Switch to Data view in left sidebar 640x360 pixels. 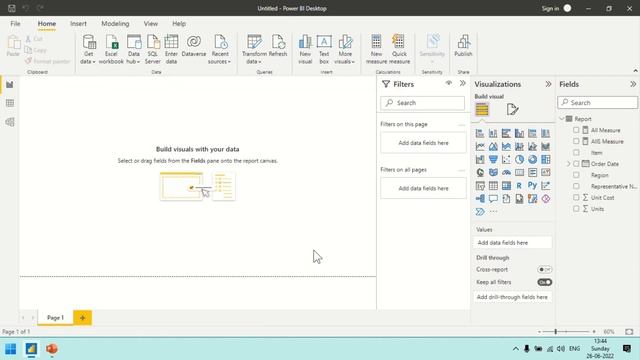[10, 103]
